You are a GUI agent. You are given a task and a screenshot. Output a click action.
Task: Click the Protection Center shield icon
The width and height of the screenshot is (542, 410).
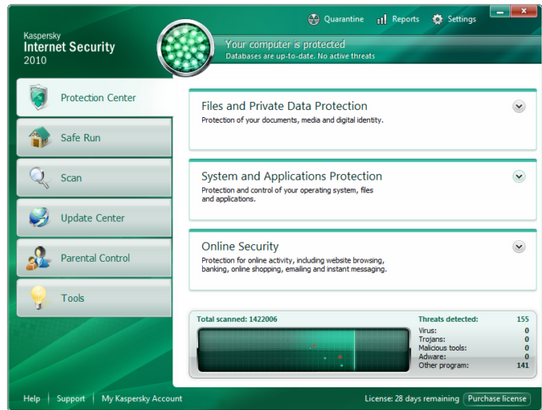point(39,97)
